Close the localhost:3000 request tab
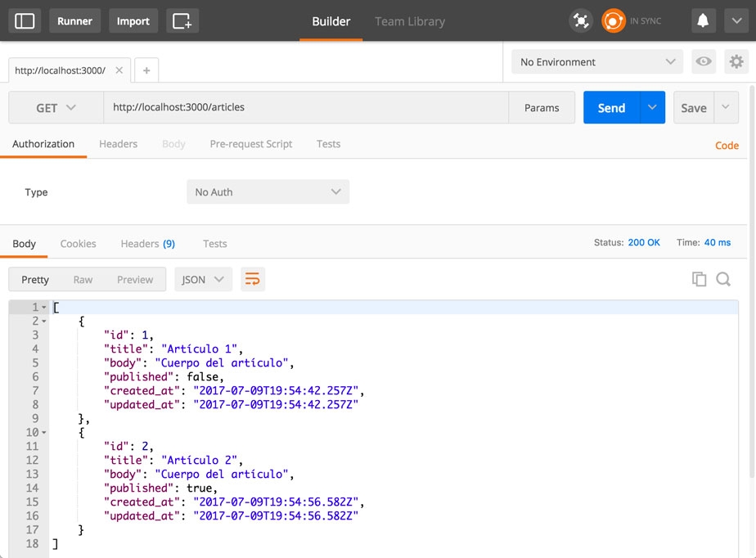Screen dimensions: 756x558 pos(119,70)
